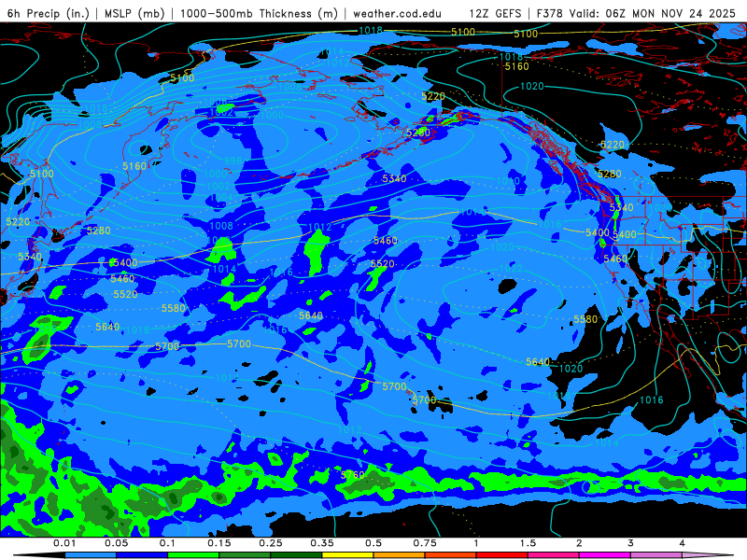Click the 0.35 legend value
Screen dimensions: 747x560
pyautogui.click(x=322, y=543)
